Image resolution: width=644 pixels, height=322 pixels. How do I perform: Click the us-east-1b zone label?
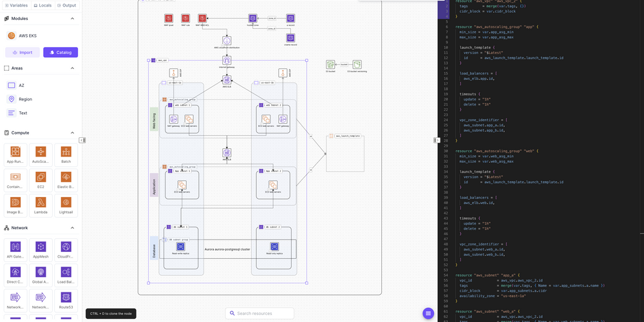coord(267,82)
